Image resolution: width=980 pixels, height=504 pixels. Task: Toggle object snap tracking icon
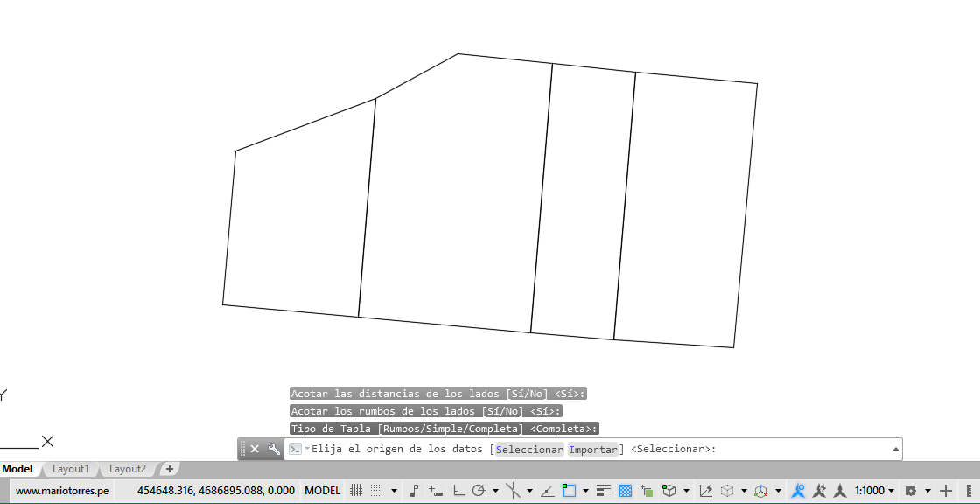coord(547,491)
